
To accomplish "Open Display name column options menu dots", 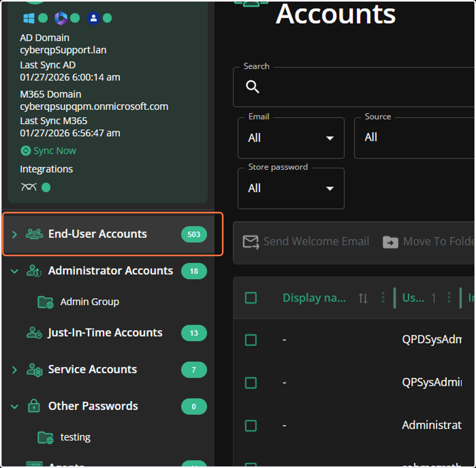I will pyautogui.click(x=383, y=298).
